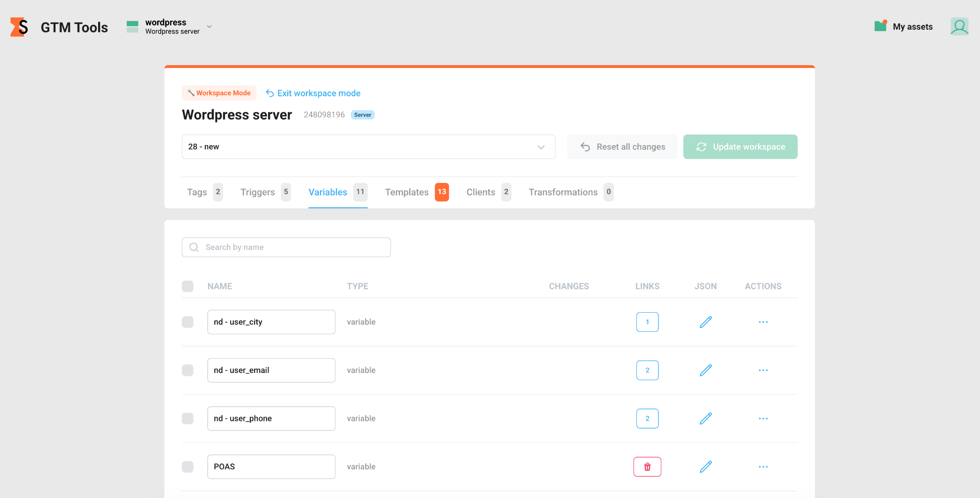Click the CHANGES column header
Image resolution: width=980 pixels, height=498 pixels.
[569, 286]
